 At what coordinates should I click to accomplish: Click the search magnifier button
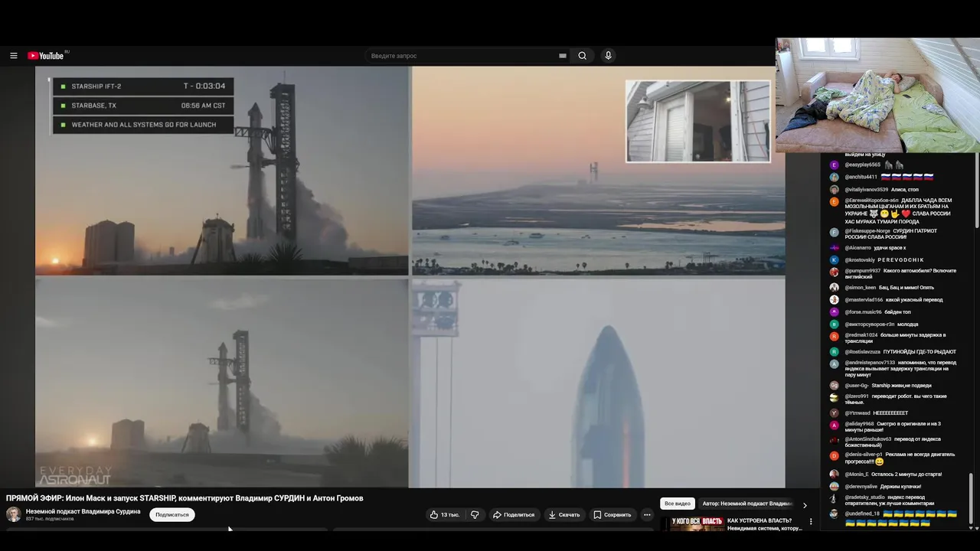[583, 56]
